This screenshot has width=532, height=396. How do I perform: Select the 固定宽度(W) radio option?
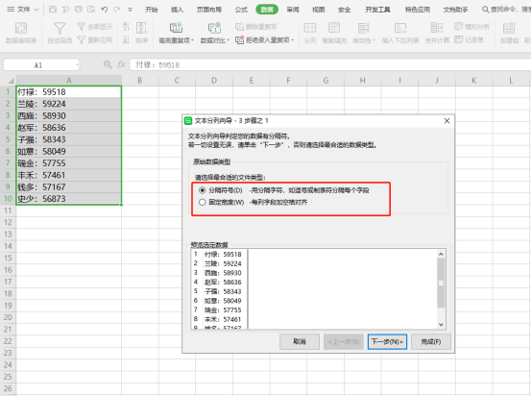click(x=203, y=203)
